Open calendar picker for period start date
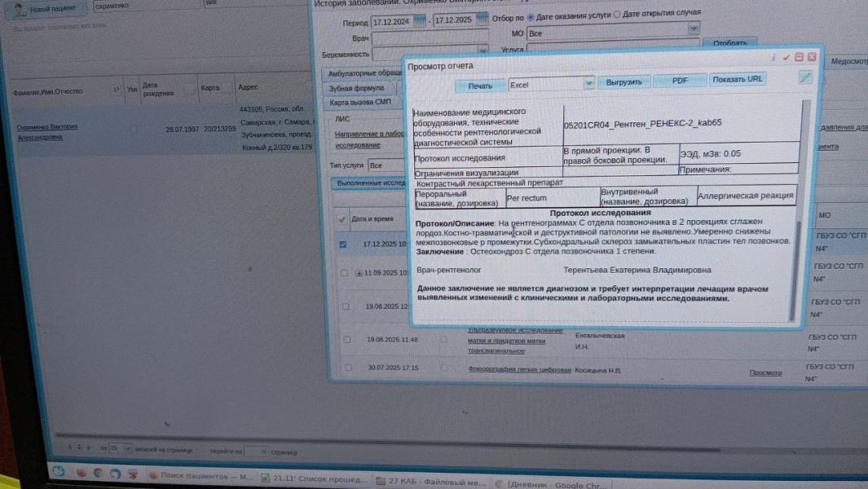This screenshot has width=868, height=489. point(420,20)
